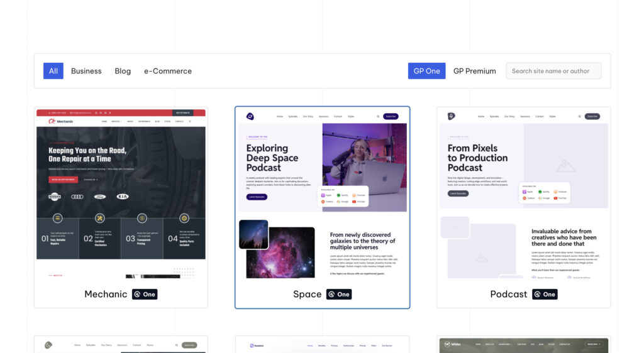Click the step 03 icon in Mechanic preview
This screenshot has height=353, width=644.
point(142,218)
